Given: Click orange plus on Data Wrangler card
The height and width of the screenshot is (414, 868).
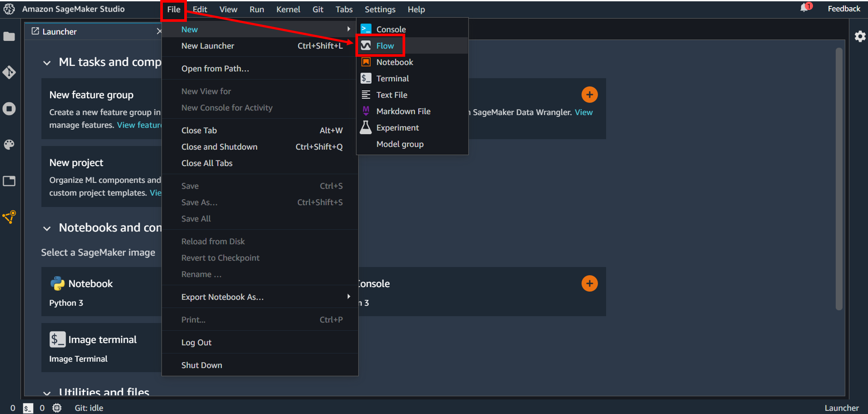Looking at the screenshot, I should coord(589,95).
